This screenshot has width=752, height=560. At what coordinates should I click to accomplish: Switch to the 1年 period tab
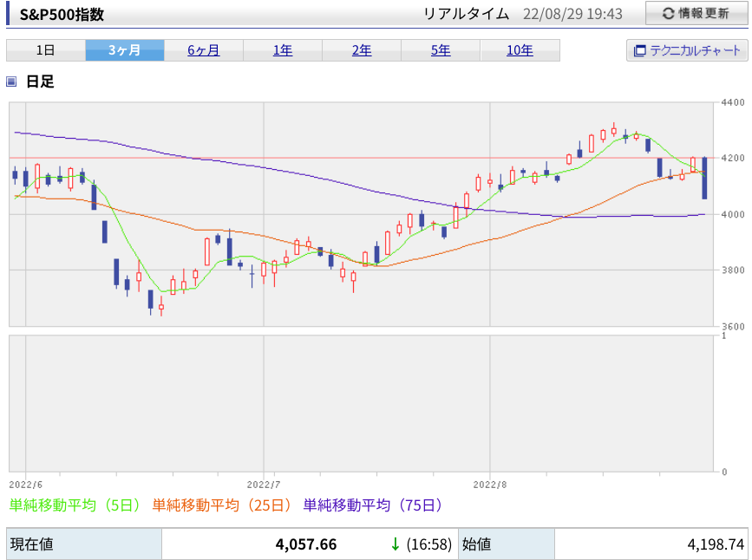(283, 50)
